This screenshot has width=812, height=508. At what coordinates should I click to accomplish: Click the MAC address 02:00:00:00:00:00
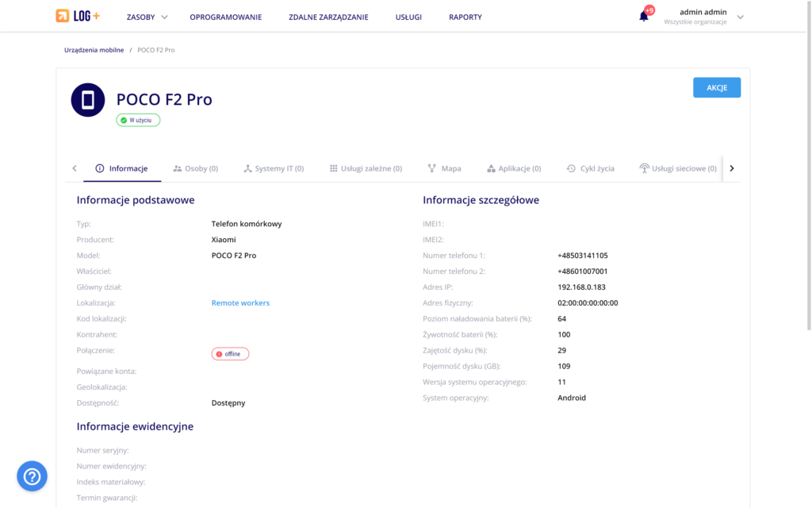588,302
